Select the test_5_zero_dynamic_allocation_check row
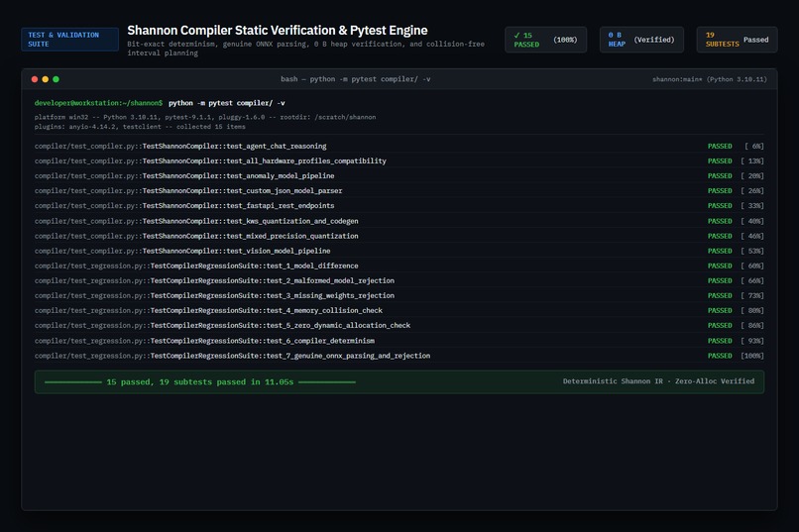This screenshot has height=532, width=799. (x=399, y=325)
